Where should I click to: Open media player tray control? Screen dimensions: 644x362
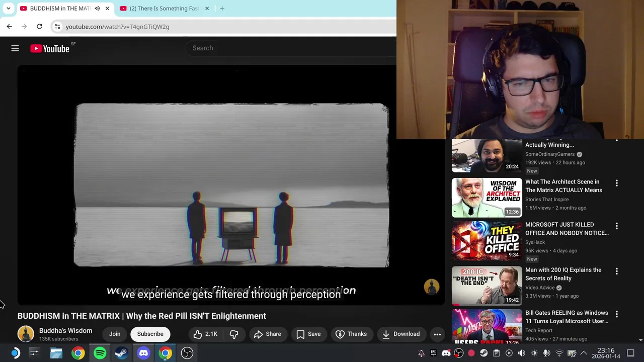click(x=509, y=353)
